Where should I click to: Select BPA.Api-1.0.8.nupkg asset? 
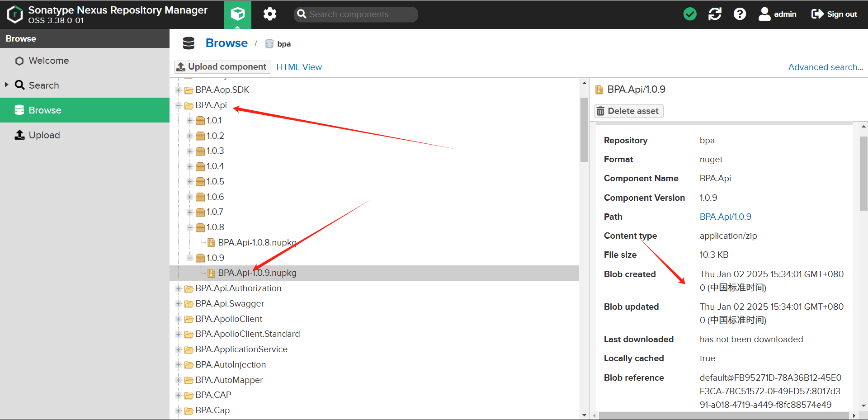coord(257,243)
